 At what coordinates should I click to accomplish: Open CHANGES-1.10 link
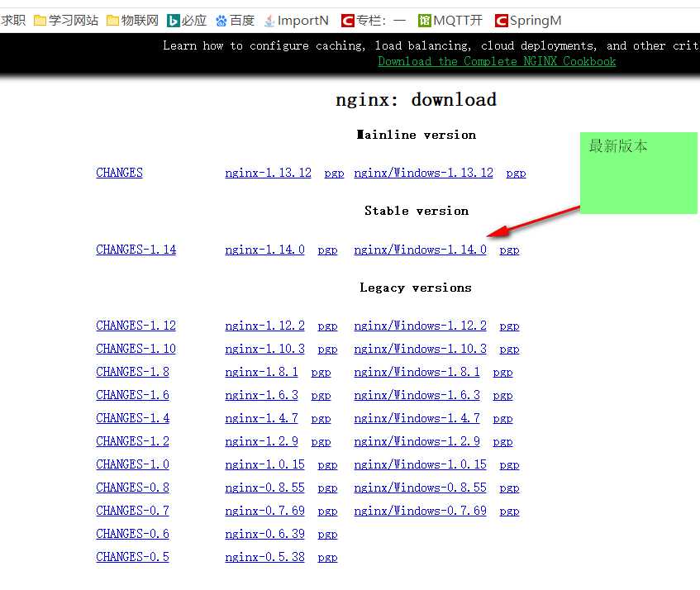[136, 349]
